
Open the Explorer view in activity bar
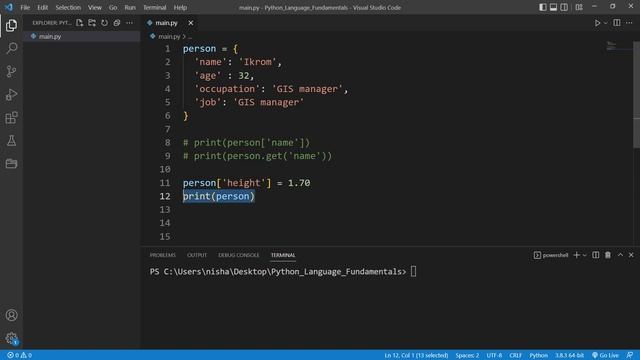tap(11, 25)
